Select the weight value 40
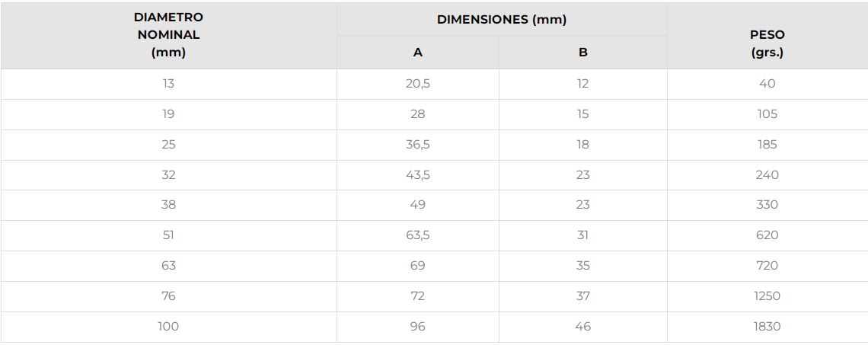 coord(767,84)
